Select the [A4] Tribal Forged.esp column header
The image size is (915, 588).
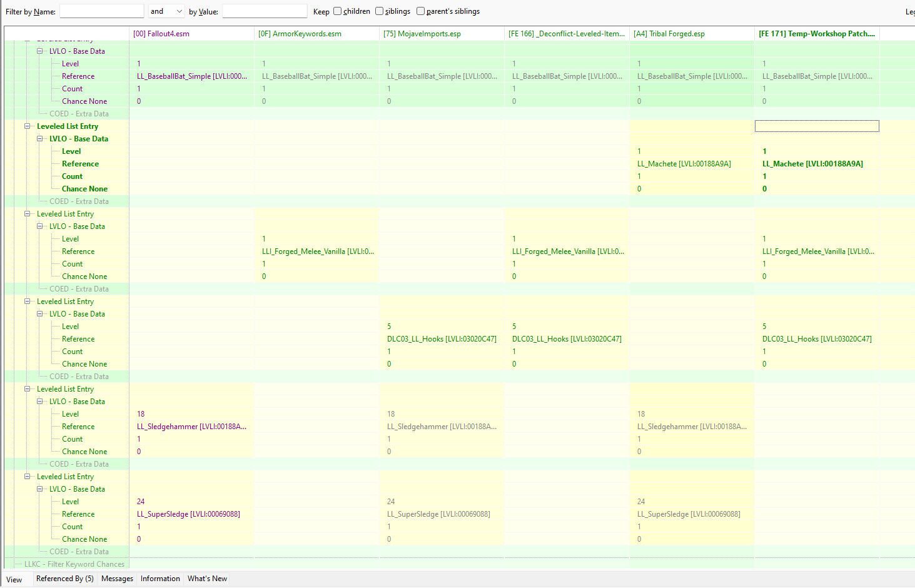pyautogui.click(x=692, y=34)
